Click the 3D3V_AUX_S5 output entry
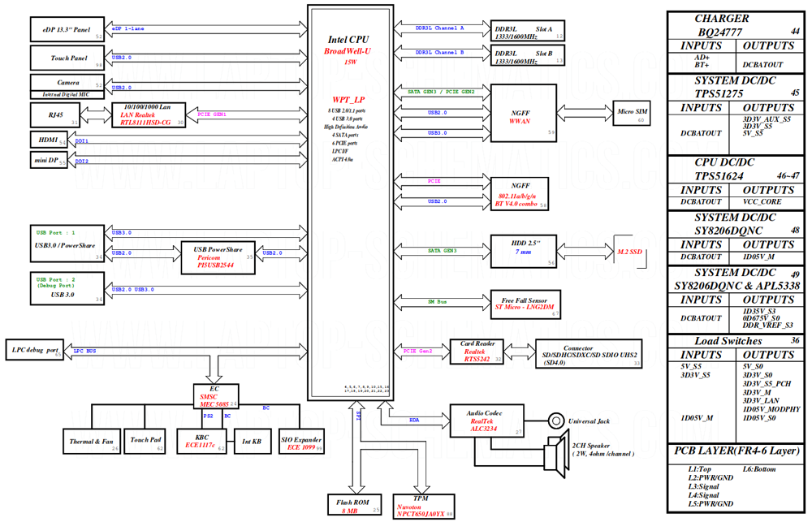This screenshot has width=812, height=522. (767, 119)
